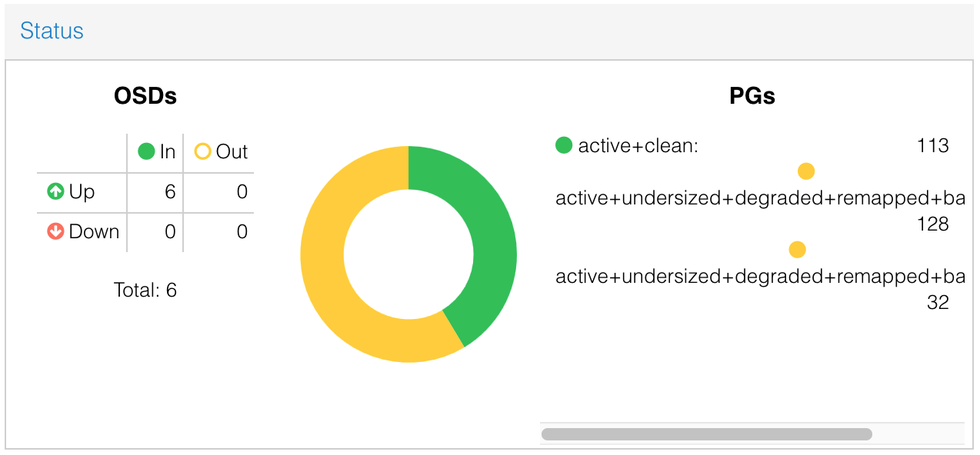Click the green Up arrow icon

click(55, 191)
